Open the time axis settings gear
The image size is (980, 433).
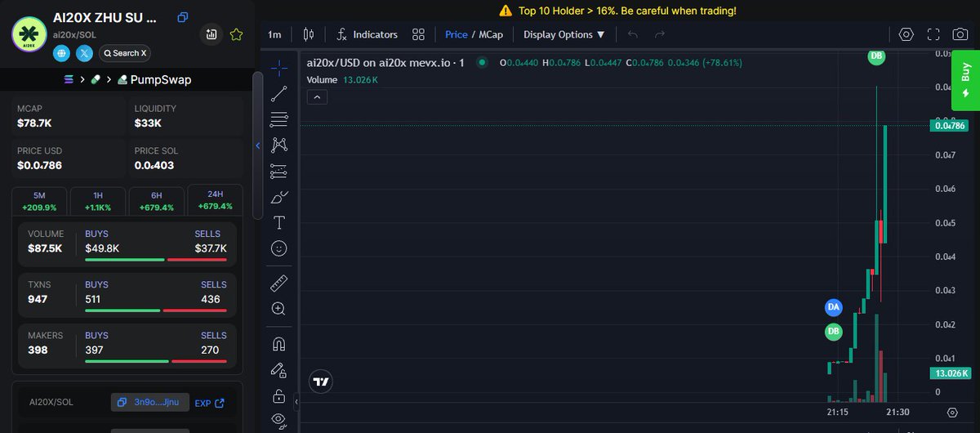(952, 413)
